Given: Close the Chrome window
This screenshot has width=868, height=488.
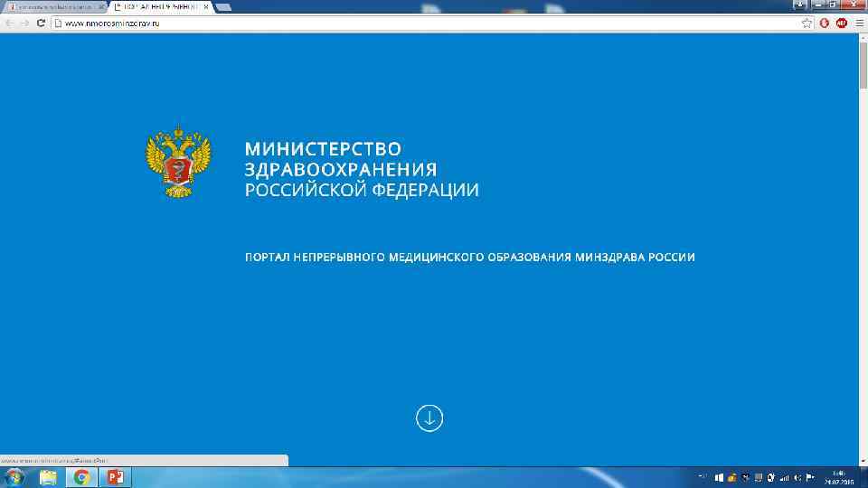Looking at the screenshot, I should [853, 5].
